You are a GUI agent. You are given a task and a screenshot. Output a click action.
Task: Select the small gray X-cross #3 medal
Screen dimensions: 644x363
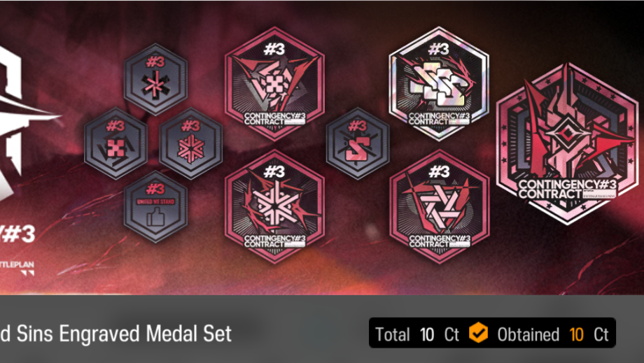115,143
